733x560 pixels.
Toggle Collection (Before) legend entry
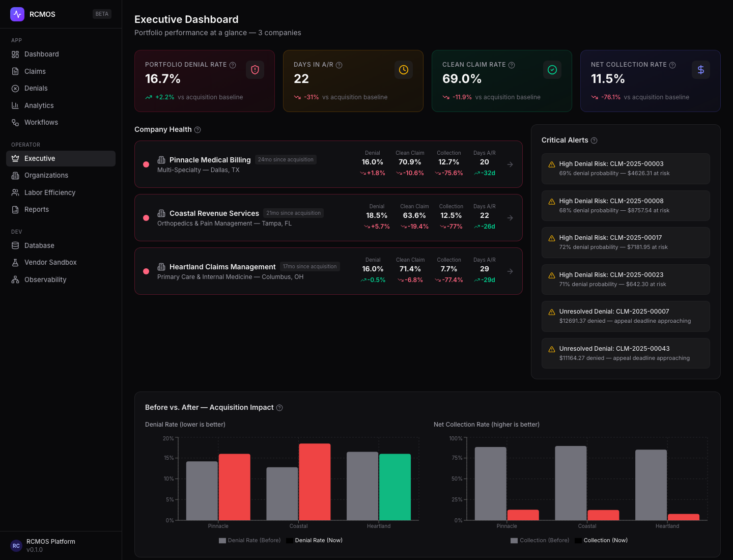coord(540,541)
